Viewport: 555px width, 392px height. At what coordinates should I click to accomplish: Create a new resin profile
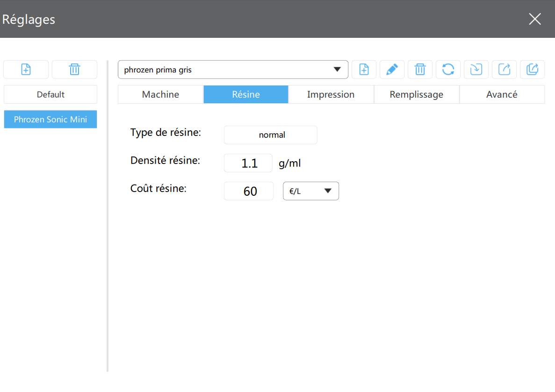364,69
